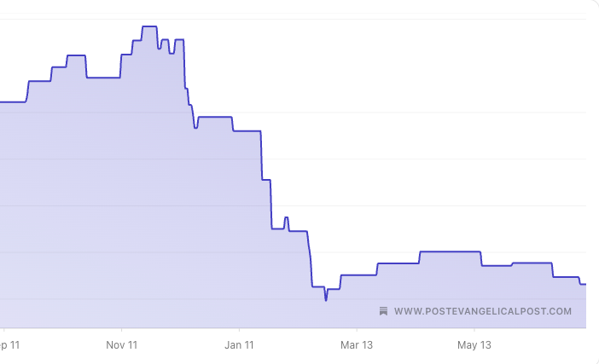This screenshot has height=364, width=599.
Task: Click the tick mark above the Sep 11 label
Action: 4,330
